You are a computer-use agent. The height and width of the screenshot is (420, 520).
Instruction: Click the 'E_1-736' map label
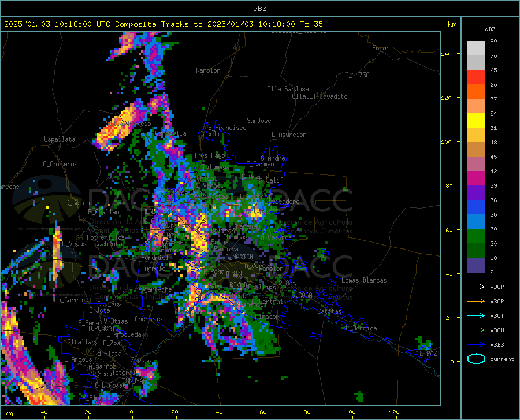[357, 75]
